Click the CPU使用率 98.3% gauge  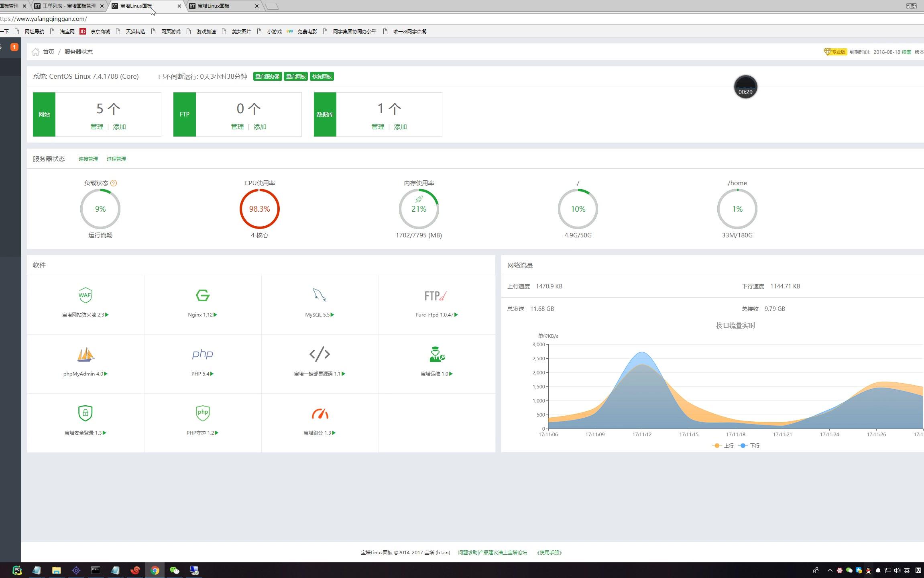coord(260,209)
